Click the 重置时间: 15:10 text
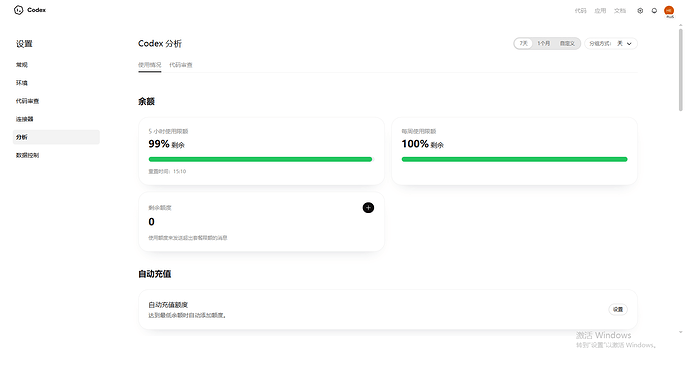This screenshot has width=690, height=369. point(167,172)
